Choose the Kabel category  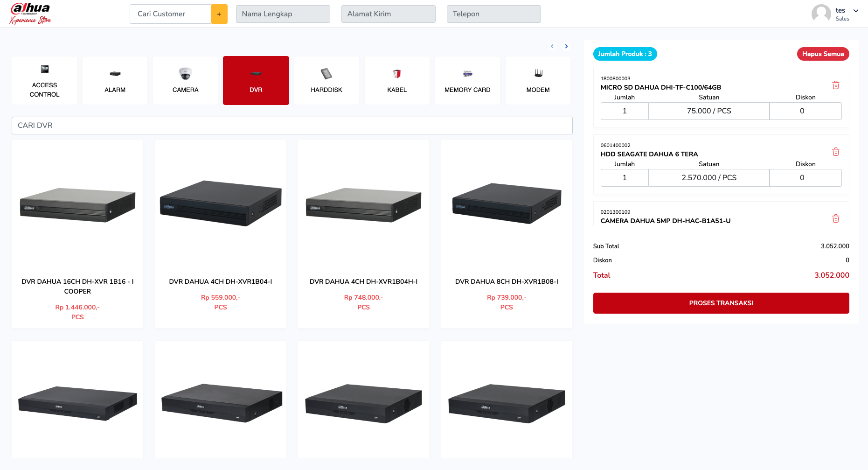397,80
